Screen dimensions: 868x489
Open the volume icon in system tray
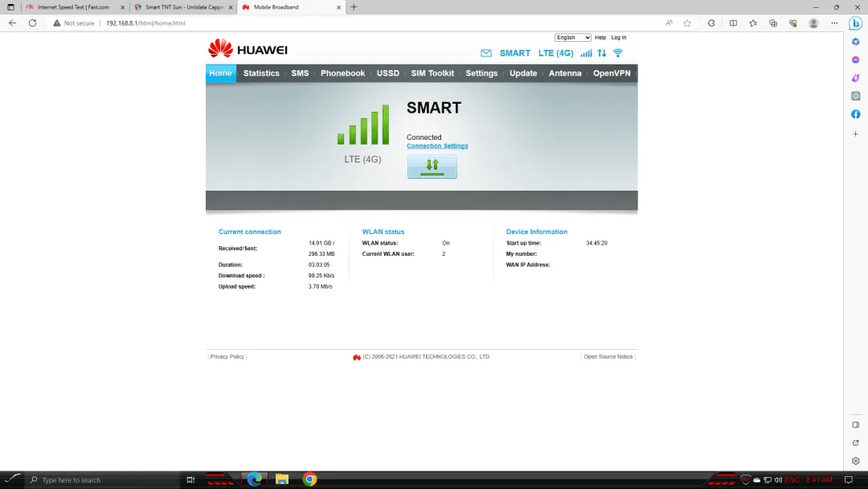(x=778, y=479)
